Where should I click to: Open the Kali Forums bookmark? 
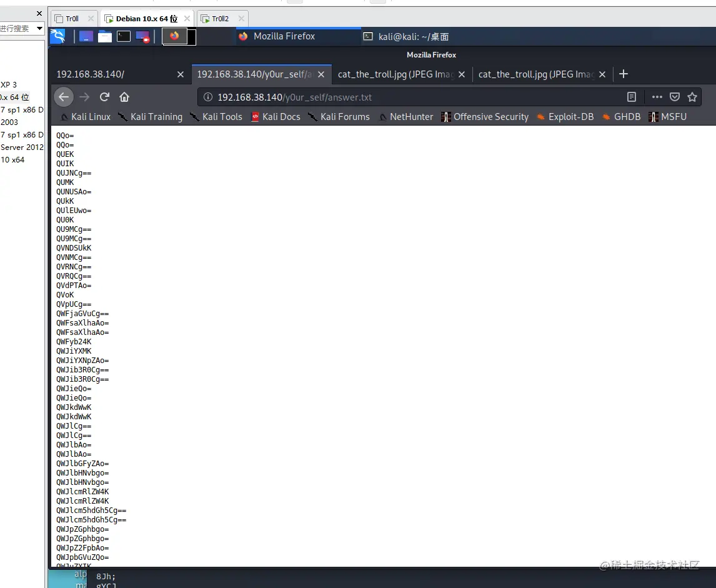[x=339, y=117]
